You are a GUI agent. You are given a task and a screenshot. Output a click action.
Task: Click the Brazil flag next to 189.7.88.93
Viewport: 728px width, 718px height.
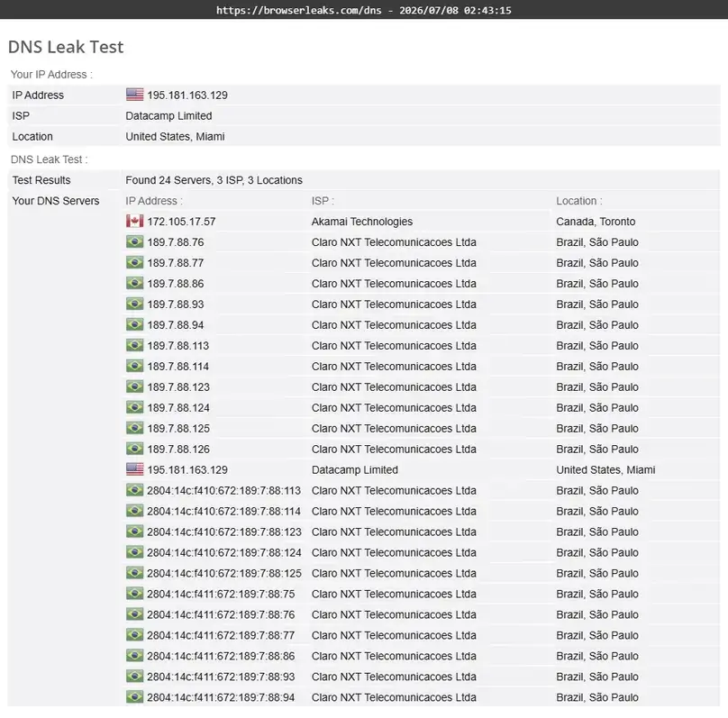coord(134,304)
